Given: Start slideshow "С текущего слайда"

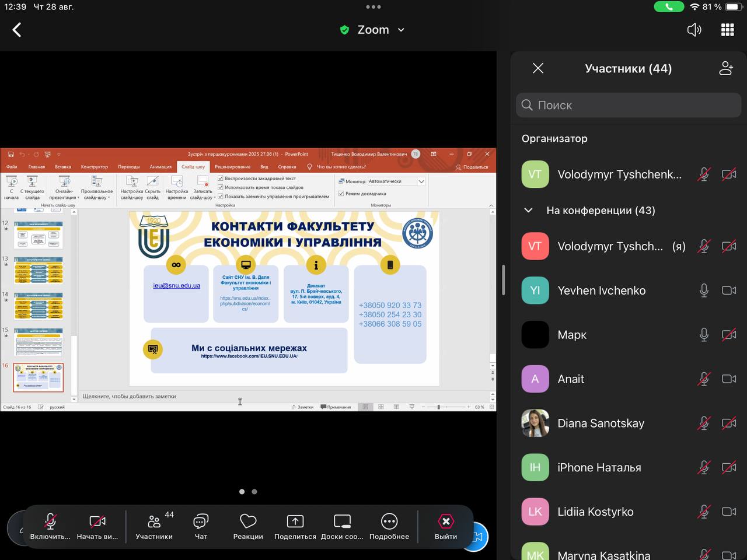Looking at the screenshot, I should point(32,188).
